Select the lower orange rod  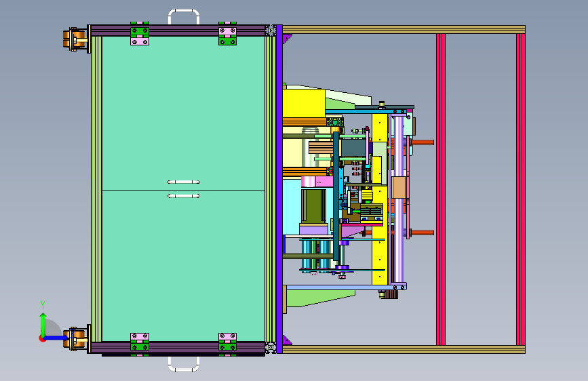point(423,233)
